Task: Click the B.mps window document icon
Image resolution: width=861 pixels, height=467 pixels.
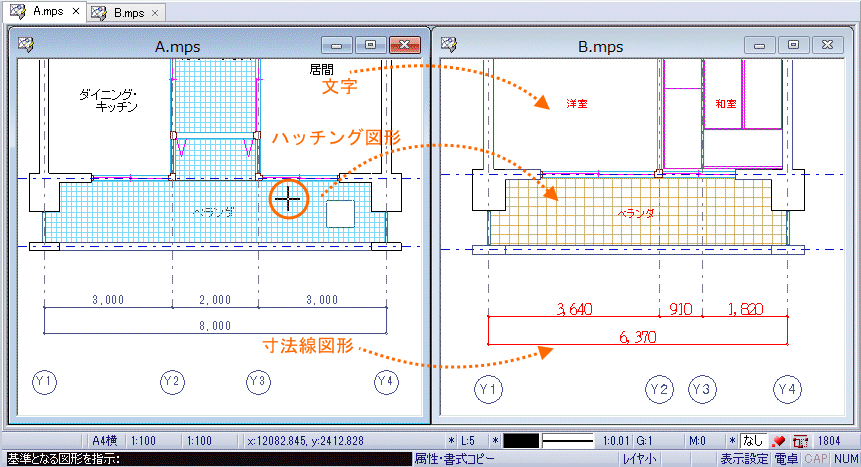Action: (x=449, y=44)
